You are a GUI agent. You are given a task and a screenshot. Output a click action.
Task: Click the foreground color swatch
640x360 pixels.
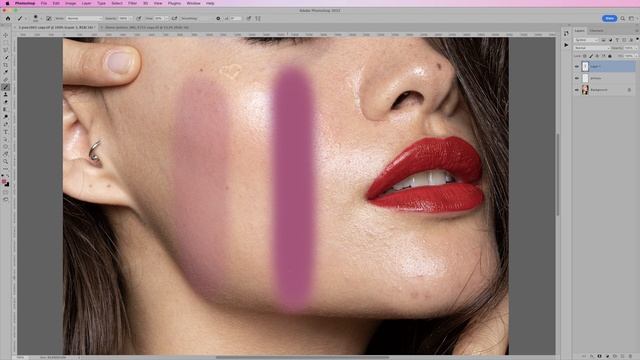[4, 182]
